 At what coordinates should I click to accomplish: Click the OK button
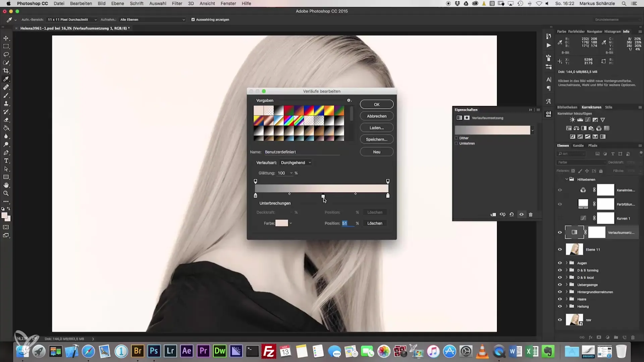[376, 105]
